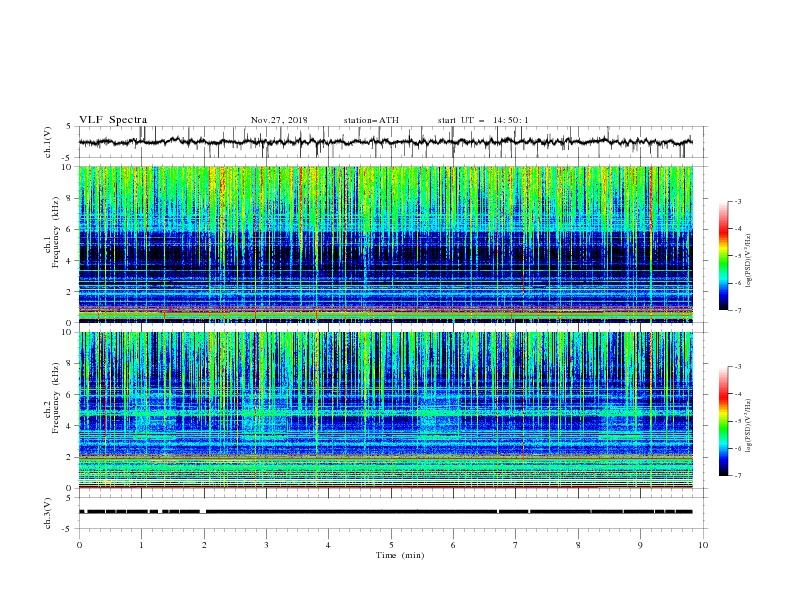Click "-7" on the ch.1 color scale
The width and height of the screenshot is (792, 612).
(x=738, y=310)
